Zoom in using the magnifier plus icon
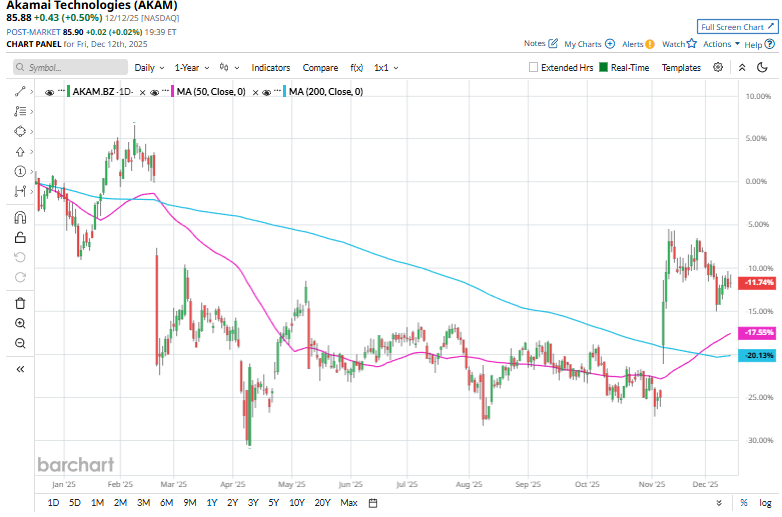Viewport: 782px width, 517px height. tap(19, 323)
